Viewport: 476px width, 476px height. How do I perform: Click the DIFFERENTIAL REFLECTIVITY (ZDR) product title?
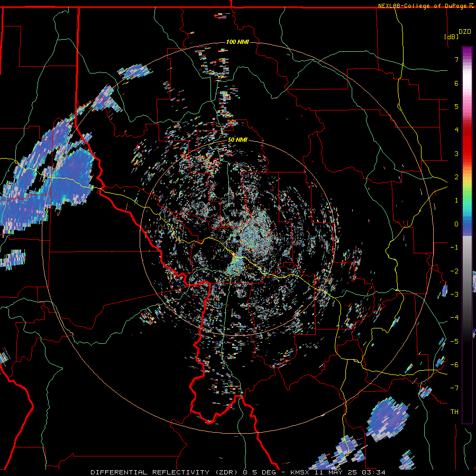click(x=165, y=472)
